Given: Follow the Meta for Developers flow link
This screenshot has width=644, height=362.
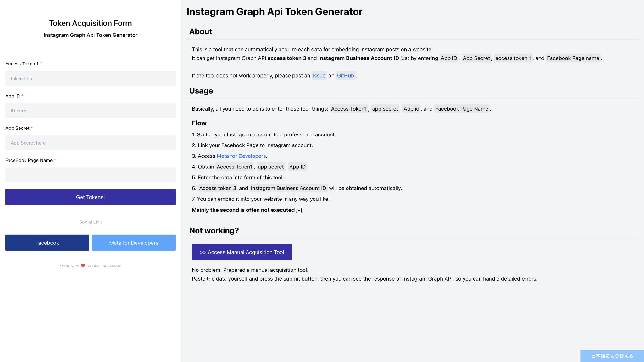Looking at the screenshot, I should [241, 156].
